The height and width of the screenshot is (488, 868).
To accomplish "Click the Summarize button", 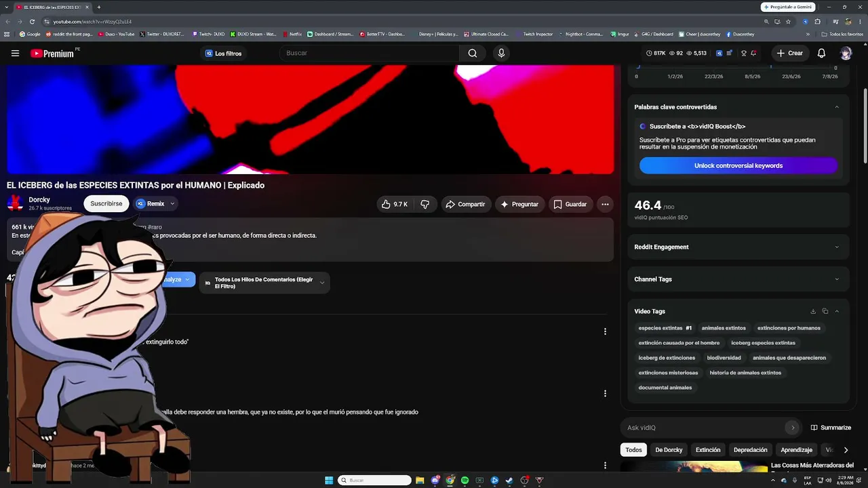I will pos(831,428).
